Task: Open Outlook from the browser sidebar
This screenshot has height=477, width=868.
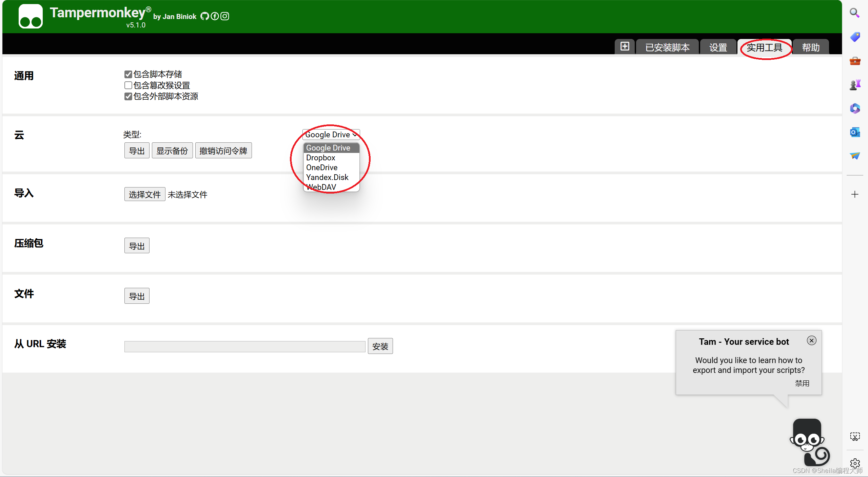Action: pos(854,132)
